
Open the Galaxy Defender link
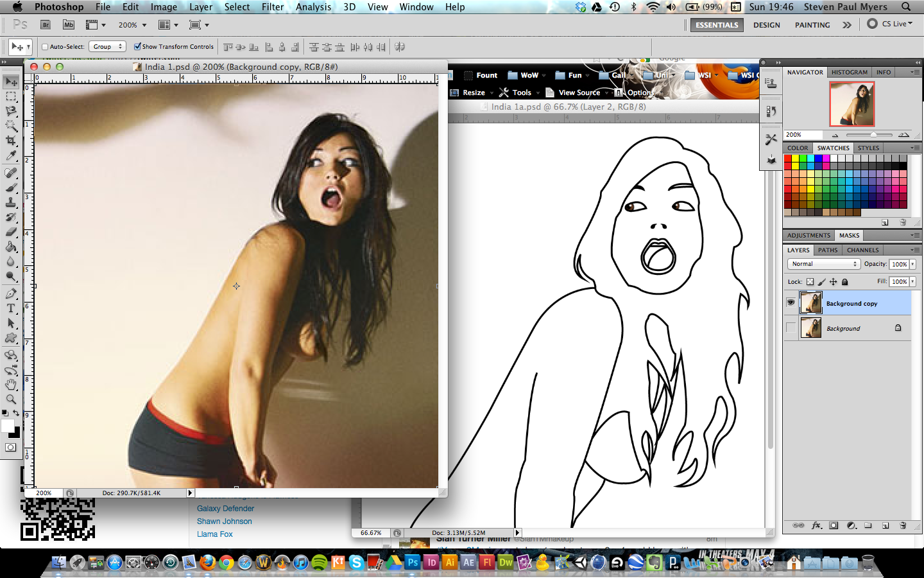click(226, 508)
